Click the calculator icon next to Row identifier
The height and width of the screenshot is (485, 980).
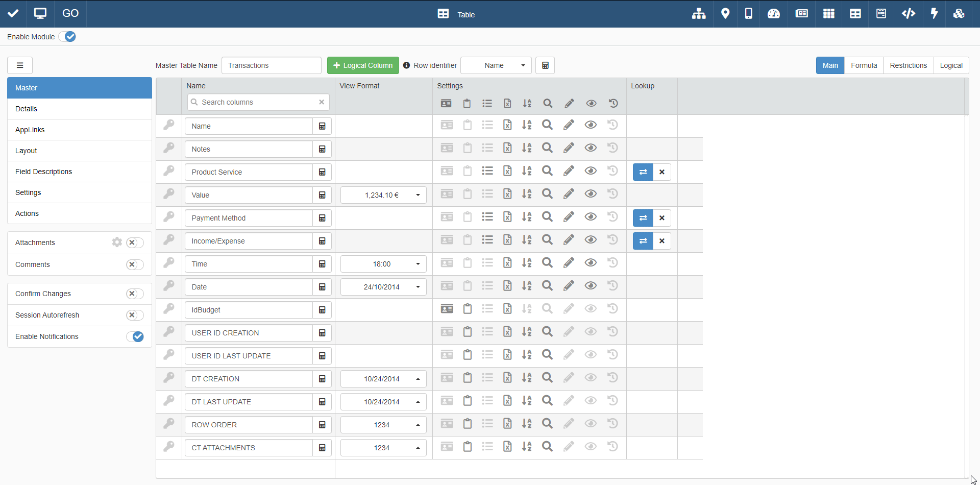point(545,65)
